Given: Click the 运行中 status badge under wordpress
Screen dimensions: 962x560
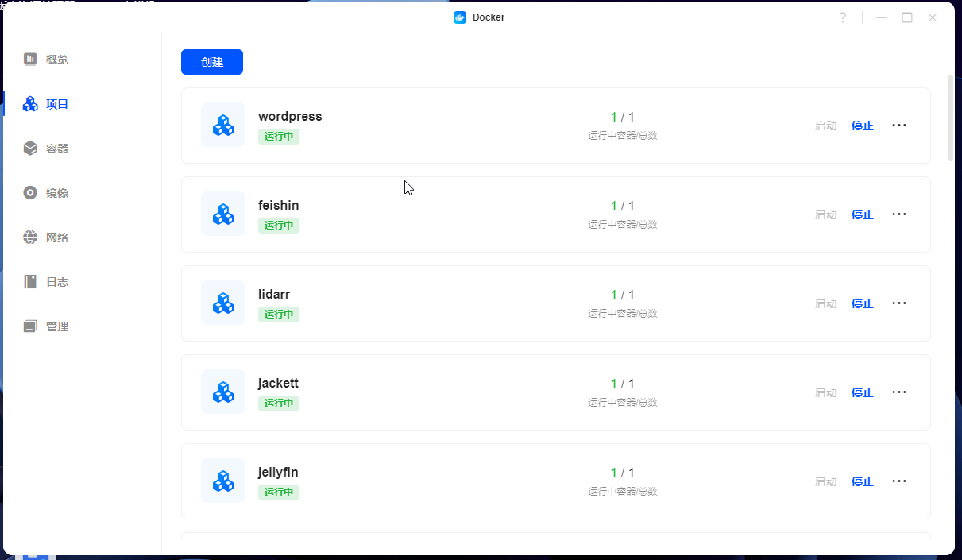Looking at the screenshot, I should click(279, 137).
